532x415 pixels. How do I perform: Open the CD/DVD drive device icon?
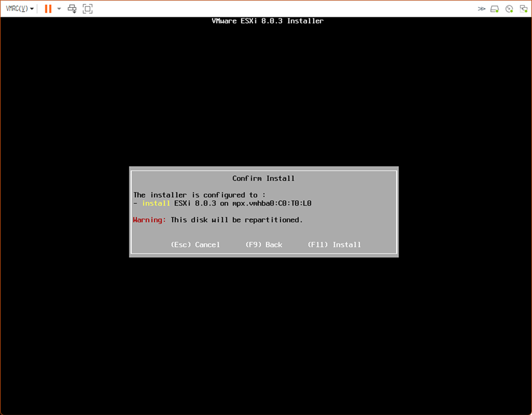pos(509,9)
